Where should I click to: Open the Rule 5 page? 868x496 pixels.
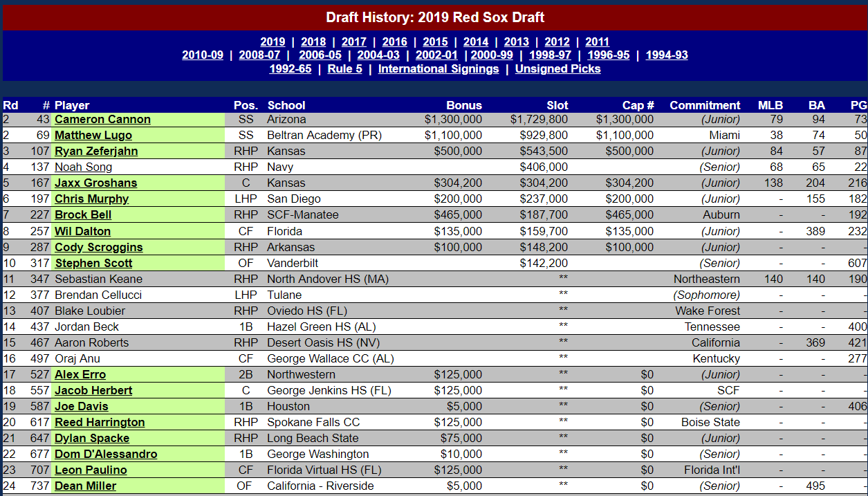click(344, 69)
